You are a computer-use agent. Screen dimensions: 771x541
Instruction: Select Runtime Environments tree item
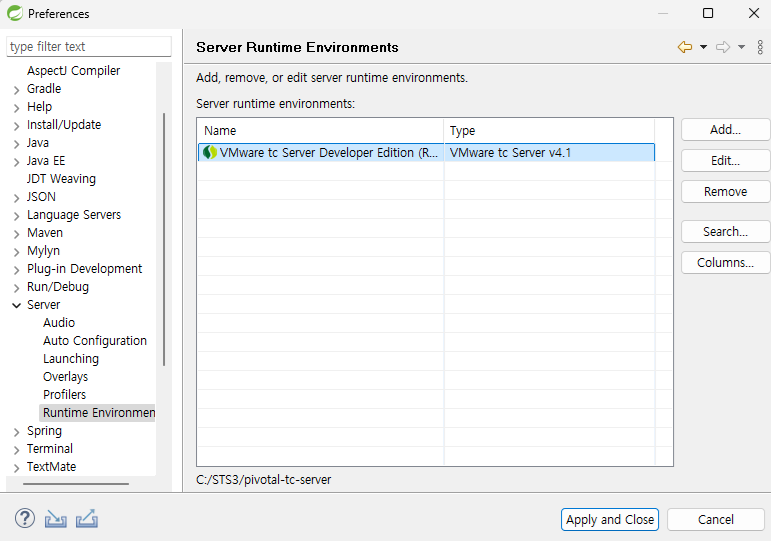[97, 413]
